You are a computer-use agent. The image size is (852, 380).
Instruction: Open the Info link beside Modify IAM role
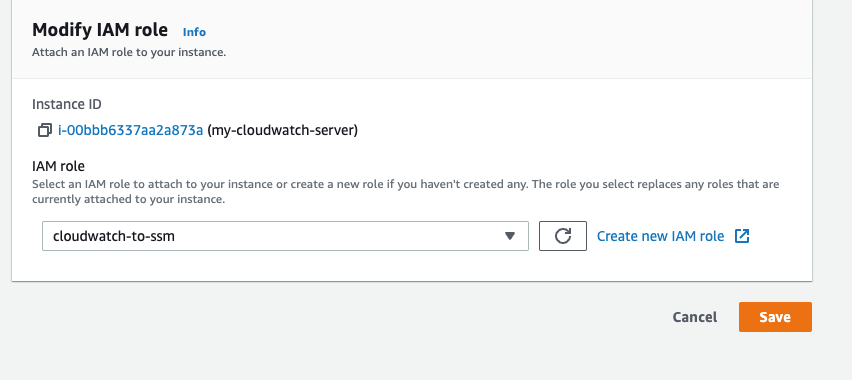point(195,32)
